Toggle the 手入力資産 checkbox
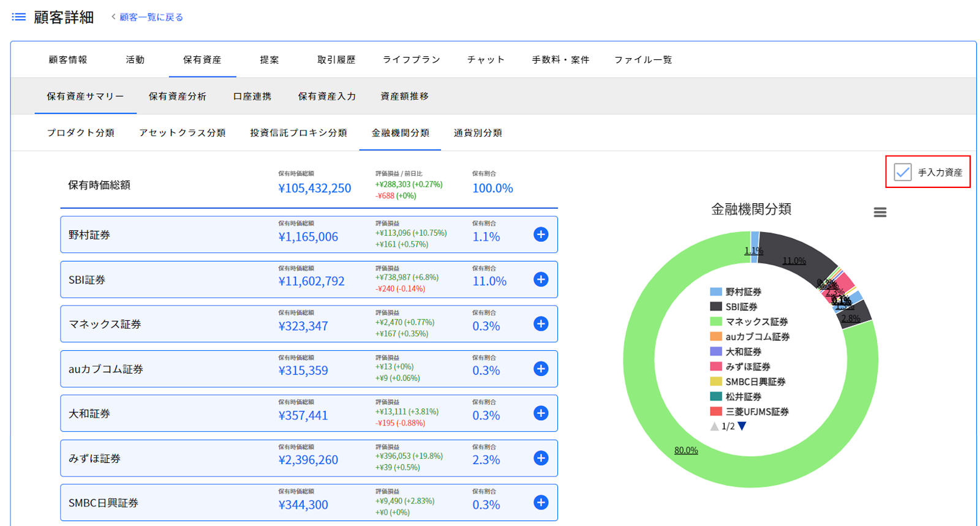980x526 pixels. (x=903, y=172)
